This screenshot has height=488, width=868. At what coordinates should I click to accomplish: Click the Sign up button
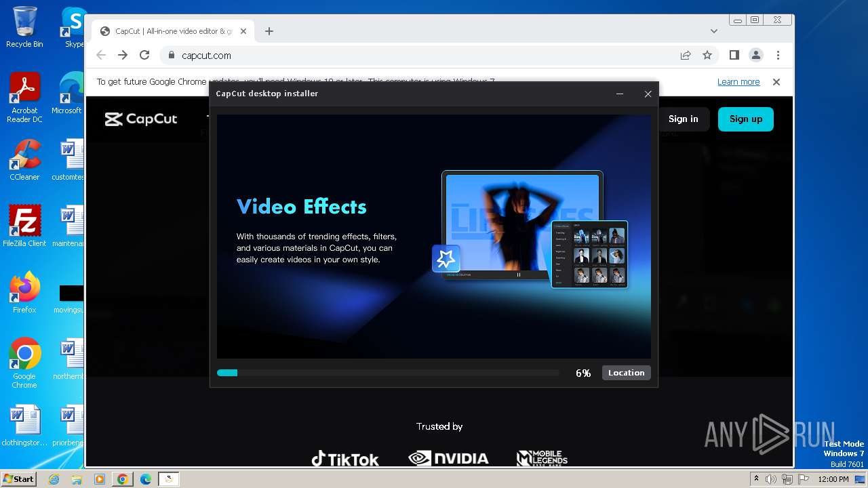746,119
